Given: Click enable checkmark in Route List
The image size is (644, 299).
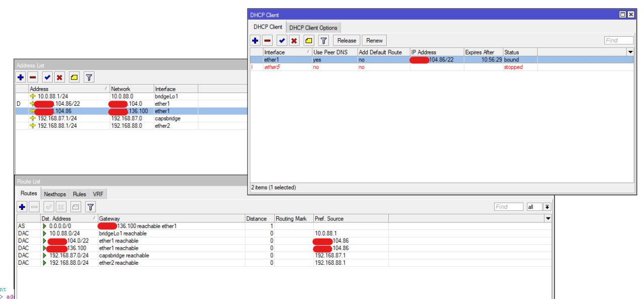Looking at the screenshot, I should 49,207.
